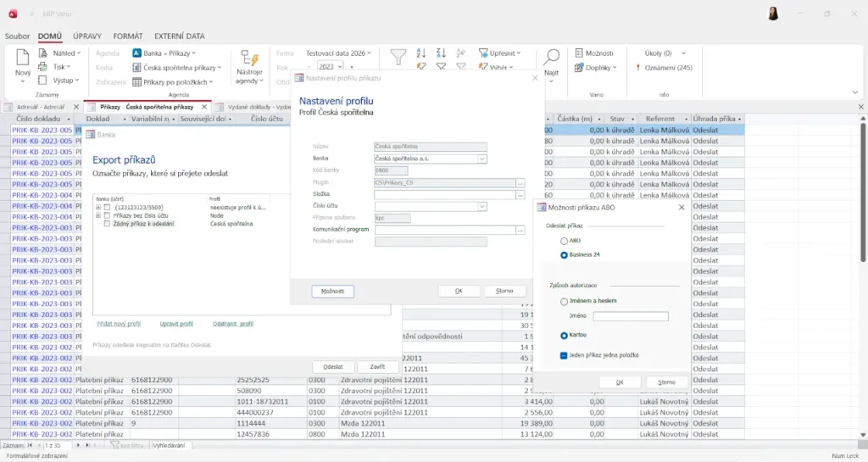Open the Banka dropdown in profile settings

(482, 159)
